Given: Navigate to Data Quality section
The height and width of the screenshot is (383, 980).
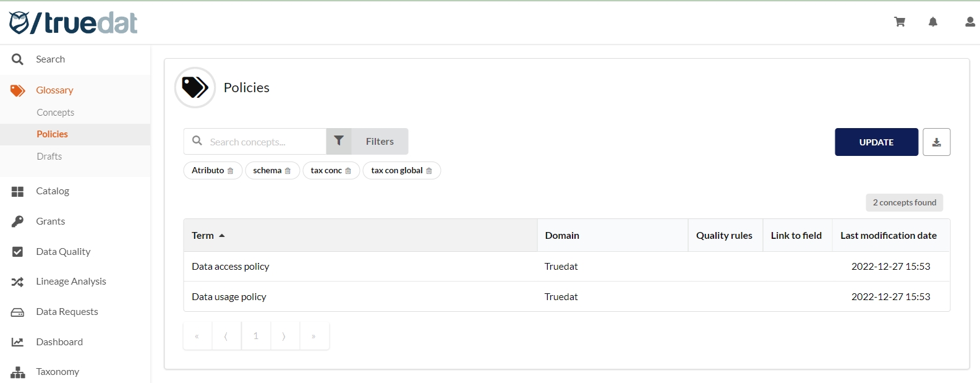Looking at the screenshot, I should click(x=63, y=252).
